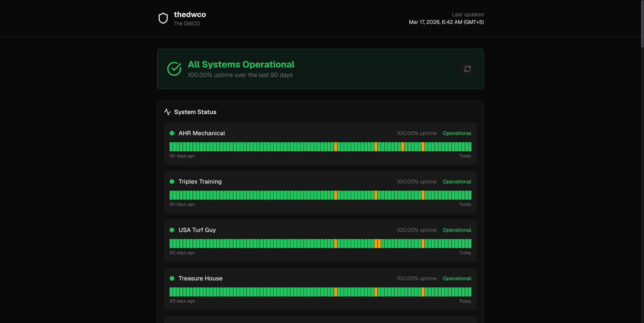The height and width of the screenshot is (323, 644).
Task: Click the green status dot for AHR Mechanical
Action: pyautogui.click(x=172, y=133)
